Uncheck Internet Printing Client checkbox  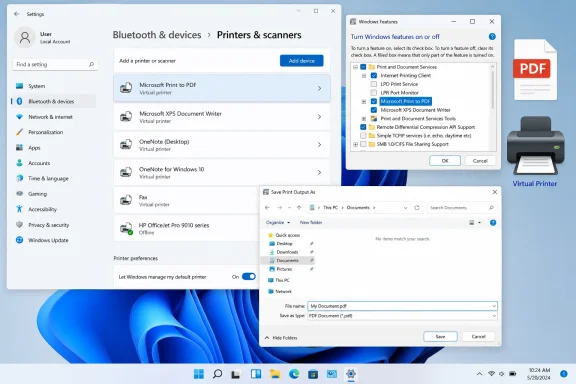374,75
